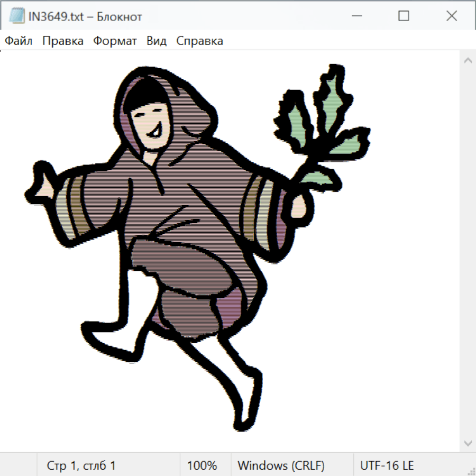Expand the Вид menu
This screenshot has height=476, width=476.
[x=157, y=41]
